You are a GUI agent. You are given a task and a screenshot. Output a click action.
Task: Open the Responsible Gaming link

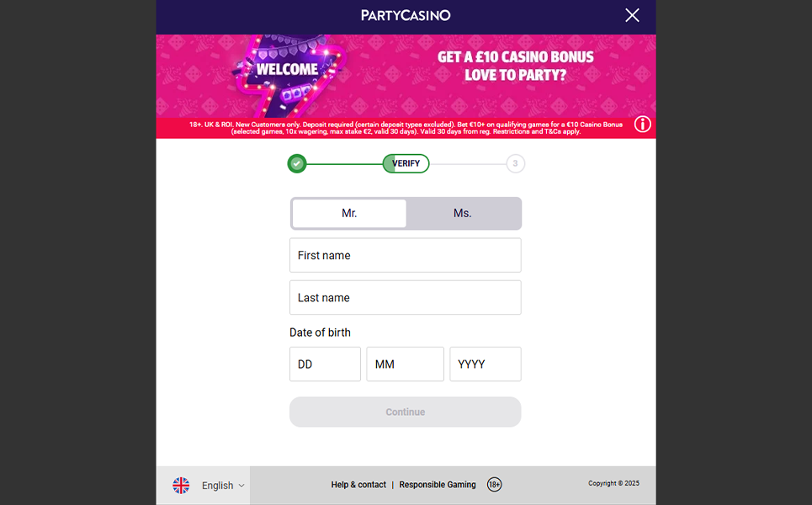[438, 485]
